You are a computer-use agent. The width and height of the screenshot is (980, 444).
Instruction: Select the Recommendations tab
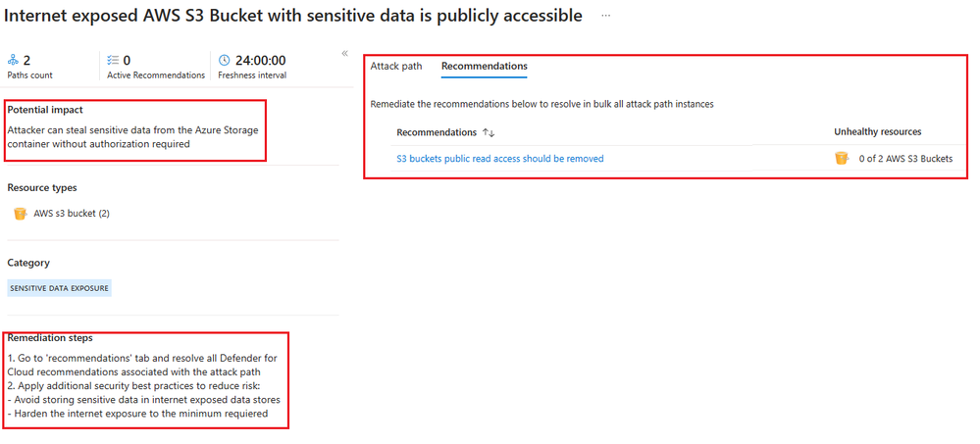(x=484, y=66)
